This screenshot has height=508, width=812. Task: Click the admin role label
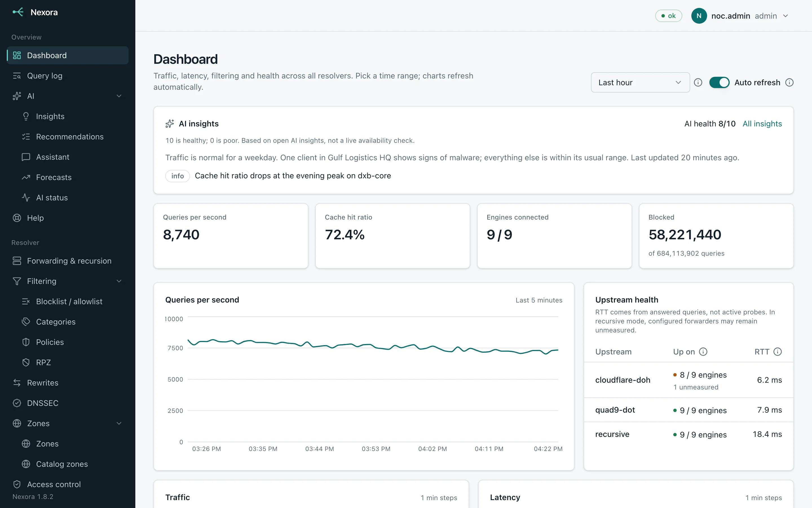(766, 16)
